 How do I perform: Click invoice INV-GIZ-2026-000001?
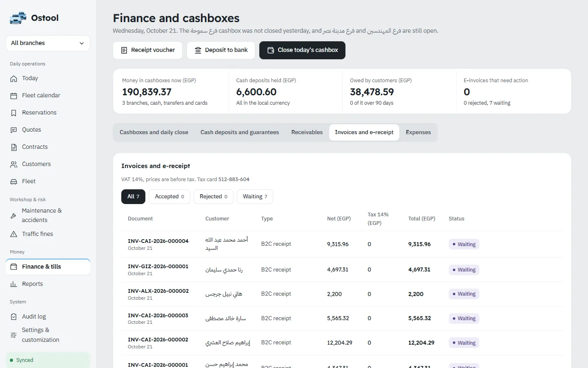pyautogui.click(x=158, y=267)
